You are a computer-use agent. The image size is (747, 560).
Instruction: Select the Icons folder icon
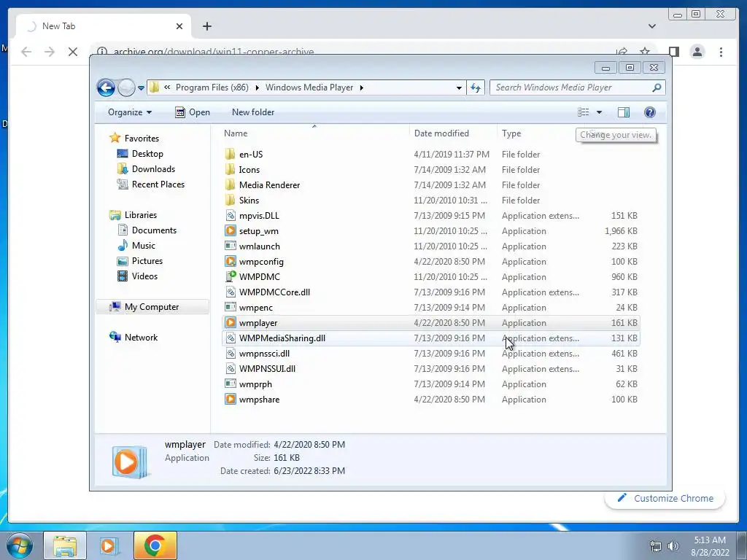pyautogui.click(x=230, y=169)
